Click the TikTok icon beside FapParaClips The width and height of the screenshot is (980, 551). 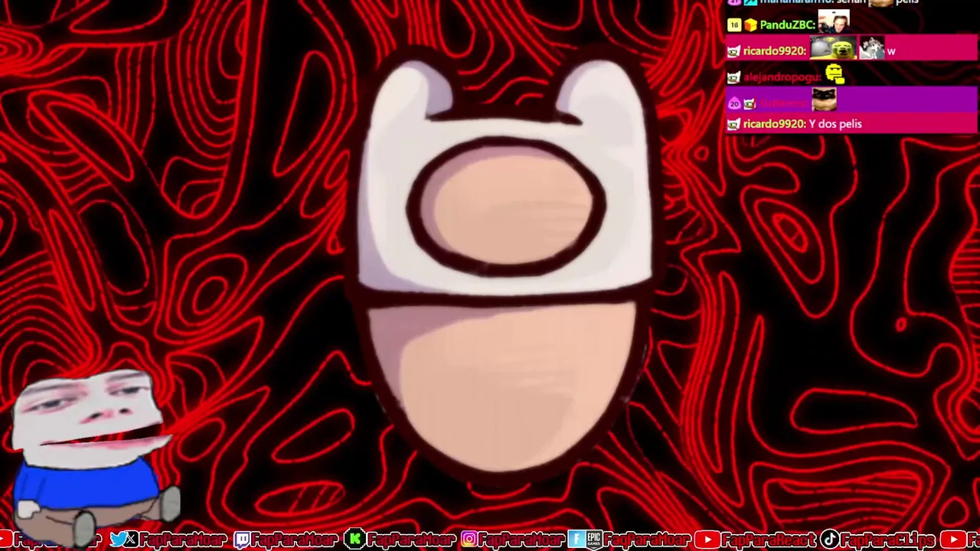point(830,540)
